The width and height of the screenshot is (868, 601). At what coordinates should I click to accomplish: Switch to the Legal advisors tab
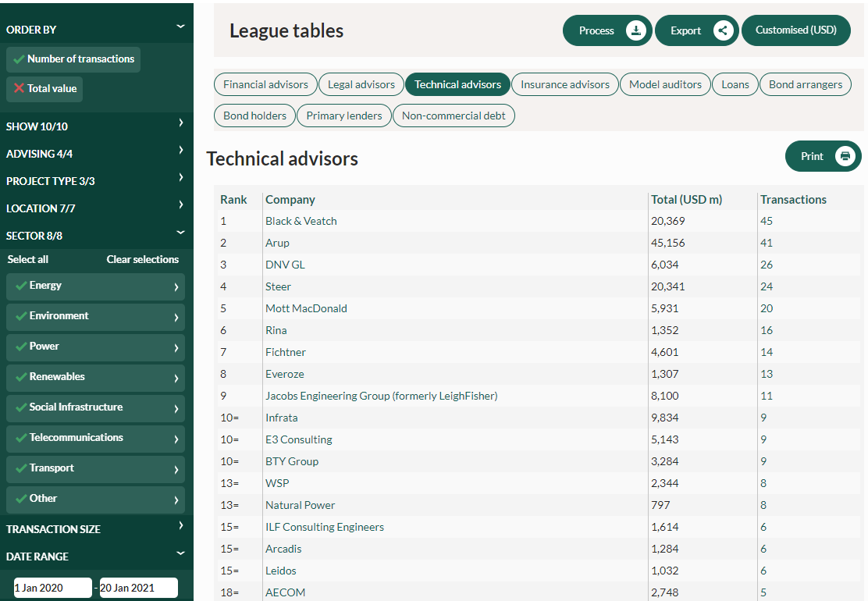[x=361, y=84]
